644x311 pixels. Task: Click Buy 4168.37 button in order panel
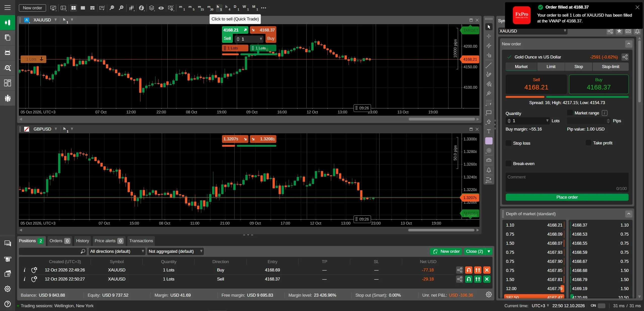pos(599,84)
